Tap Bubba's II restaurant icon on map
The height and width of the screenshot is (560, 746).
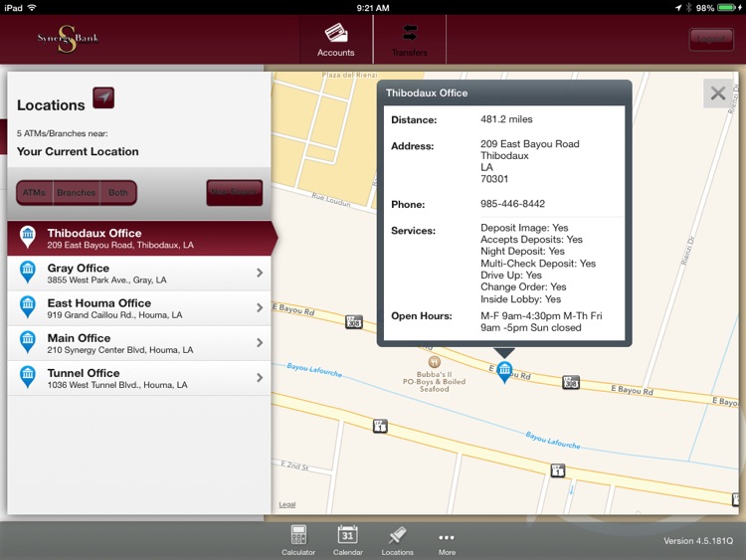coord(434,362)
